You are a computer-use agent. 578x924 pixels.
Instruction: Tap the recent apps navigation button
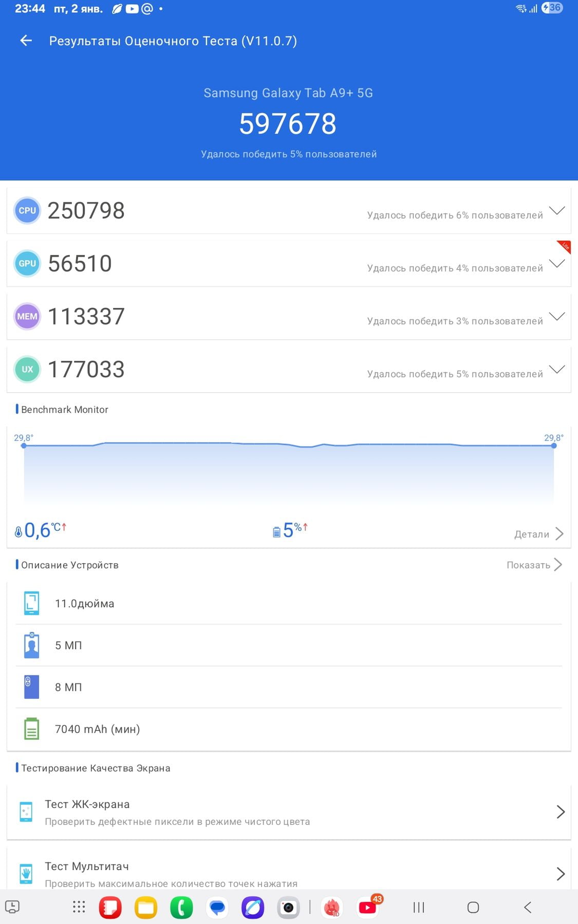[x=419, y=908]
